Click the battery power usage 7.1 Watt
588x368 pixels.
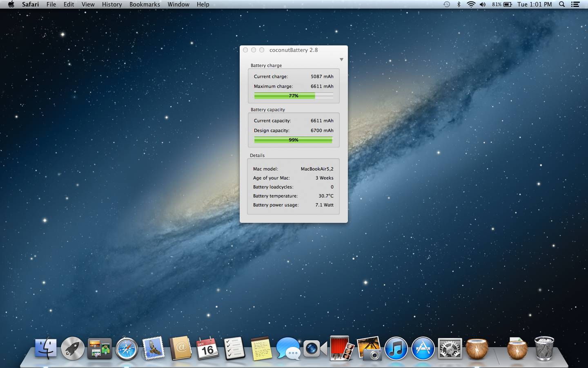click(324, 205)
